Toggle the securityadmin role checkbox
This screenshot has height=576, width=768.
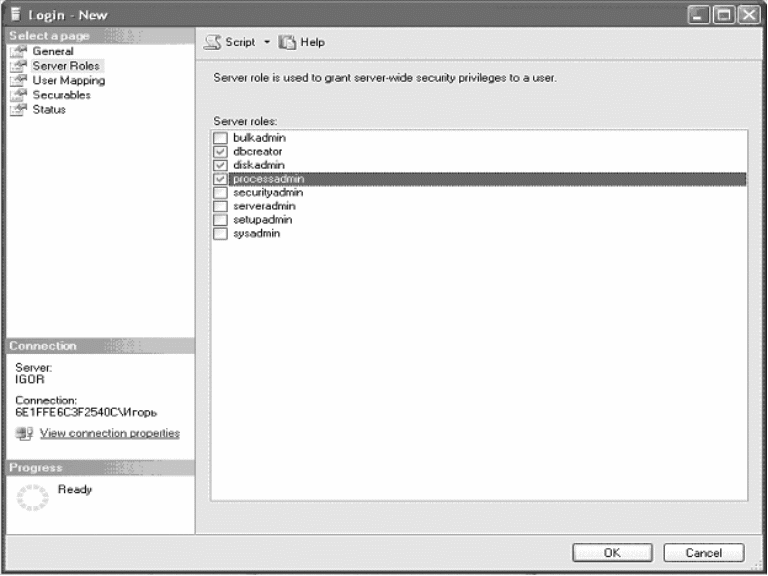(x=221, y=192)
